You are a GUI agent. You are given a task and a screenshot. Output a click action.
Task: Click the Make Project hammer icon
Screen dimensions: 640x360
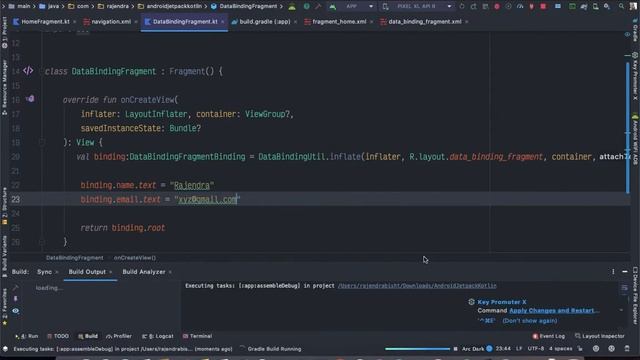coord(318,7)
